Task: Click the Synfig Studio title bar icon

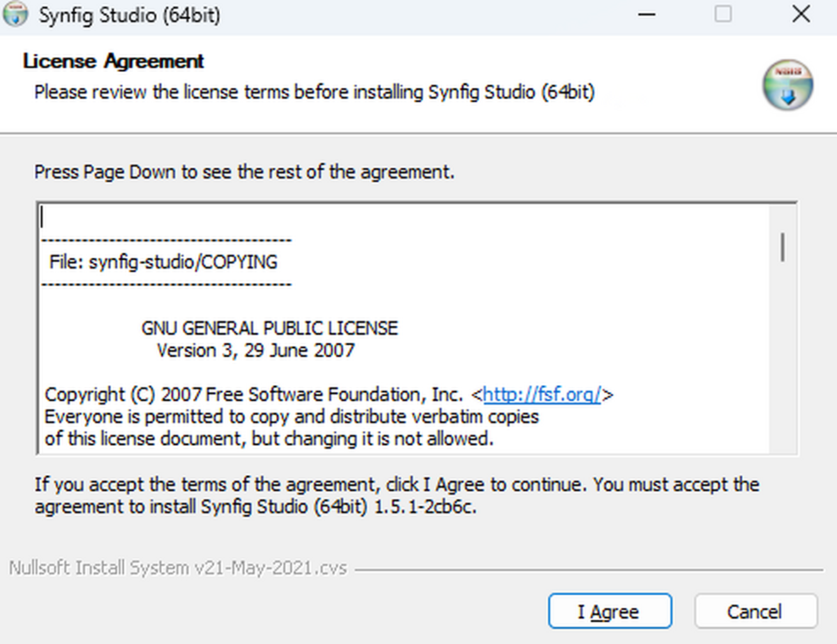Action: [x=16, y=15]
